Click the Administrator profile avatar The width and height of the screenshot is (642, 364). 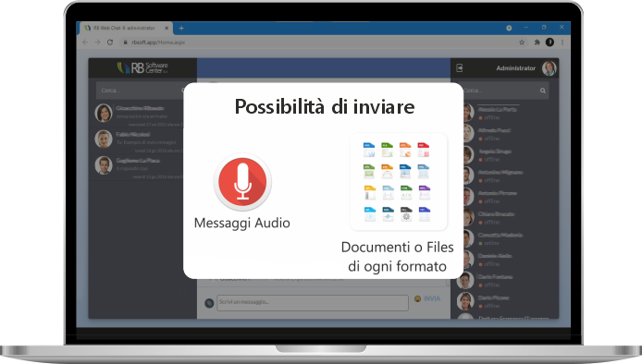pos(549,68)
